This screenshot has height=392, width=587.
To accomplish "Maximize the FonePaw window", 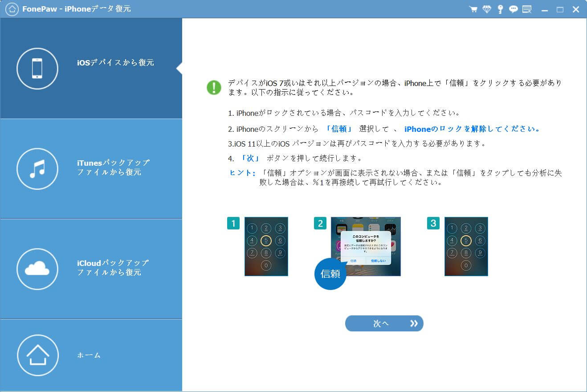I will pyautogui.click(x=560, y=10).
